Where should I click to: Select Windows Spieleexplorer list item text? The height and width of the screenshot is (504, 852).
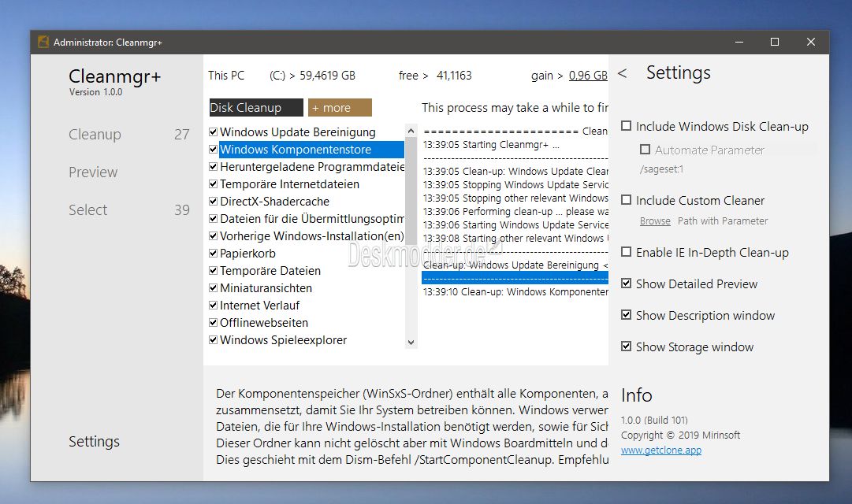[283, 340]
